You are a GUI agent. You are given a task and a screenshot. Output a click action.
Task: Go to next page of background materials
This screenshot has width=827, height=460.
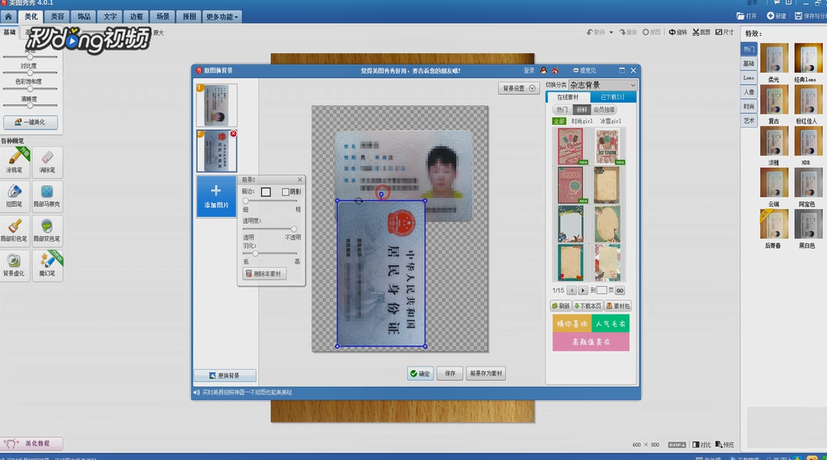pyautogui.click(x=583, y=290)
